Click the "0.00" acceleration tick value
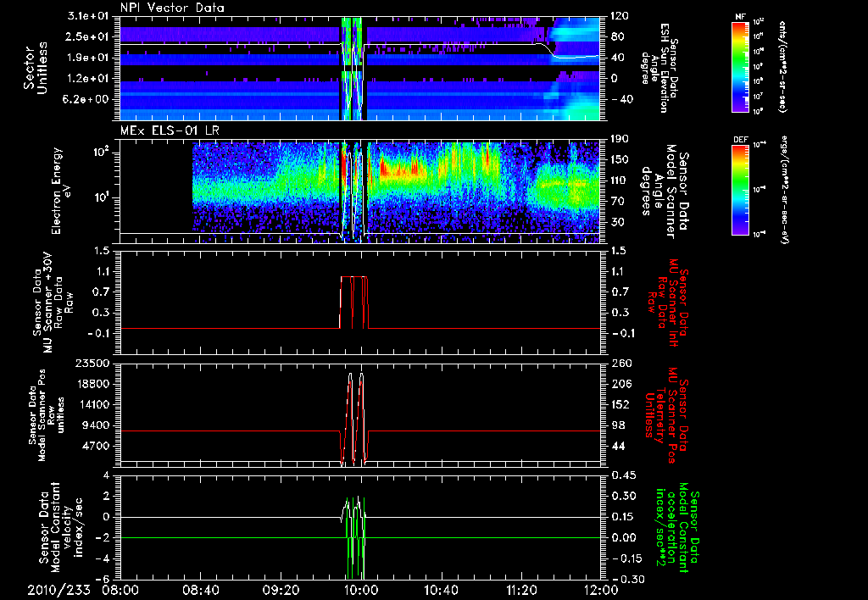The width and height of the screenshot is (868, 600). pyautogui.click(x=623, y=538)
